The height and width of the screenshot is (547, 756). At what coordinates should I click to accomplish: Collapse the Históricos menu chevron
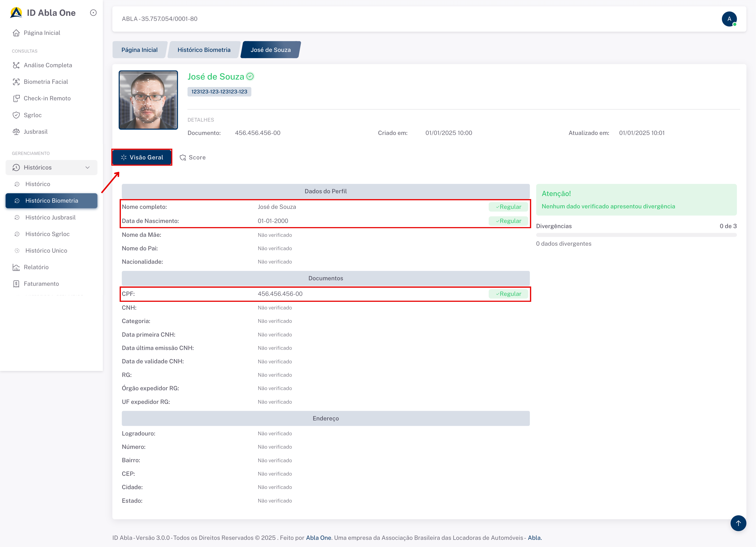click(88, 168)
